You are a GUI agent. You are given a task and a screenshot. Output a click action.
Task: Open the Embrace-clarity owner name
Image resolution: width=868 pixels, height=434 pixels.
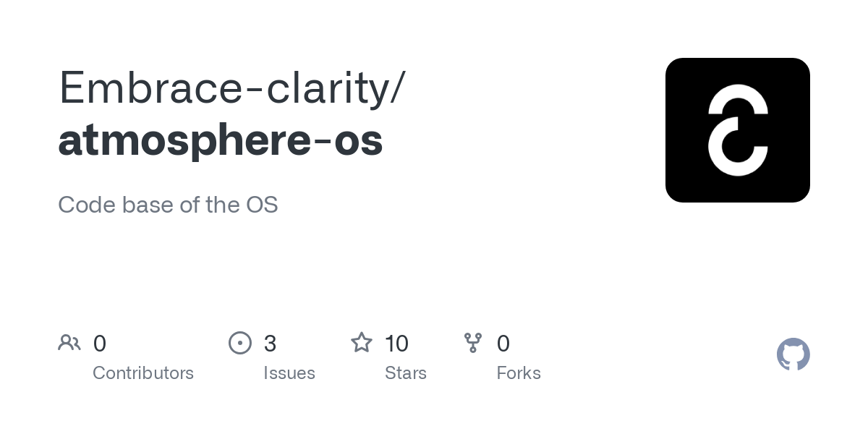223,88
